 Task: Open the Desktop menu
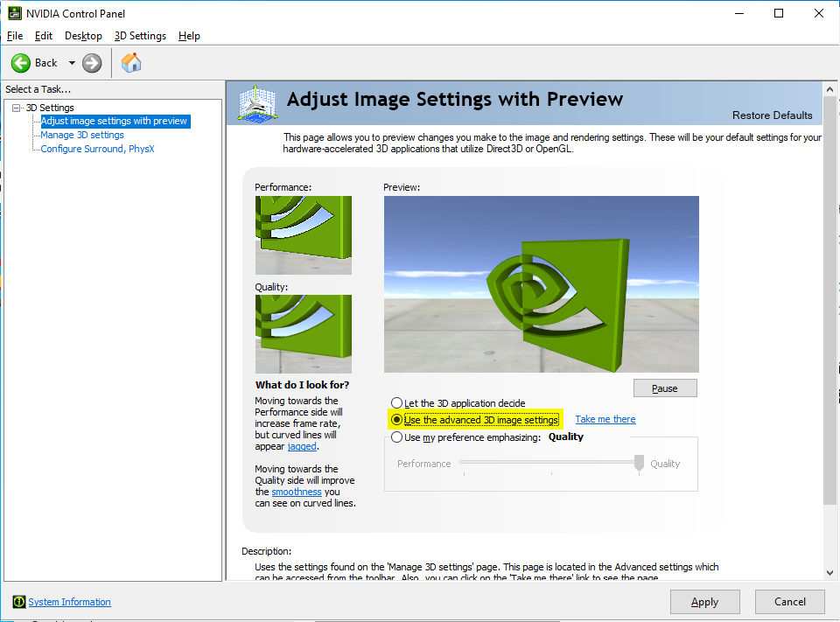[x=83, y=36]
